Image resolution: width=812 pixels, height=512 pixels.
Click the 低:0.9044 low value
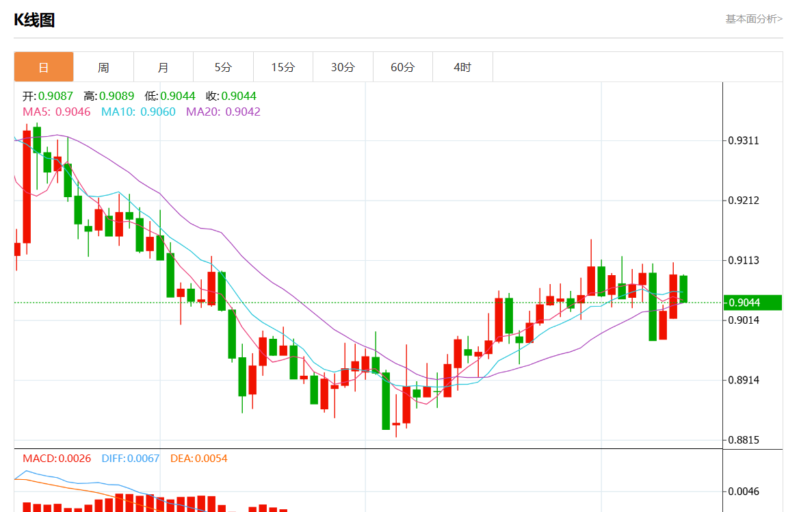tap(170, 96)
